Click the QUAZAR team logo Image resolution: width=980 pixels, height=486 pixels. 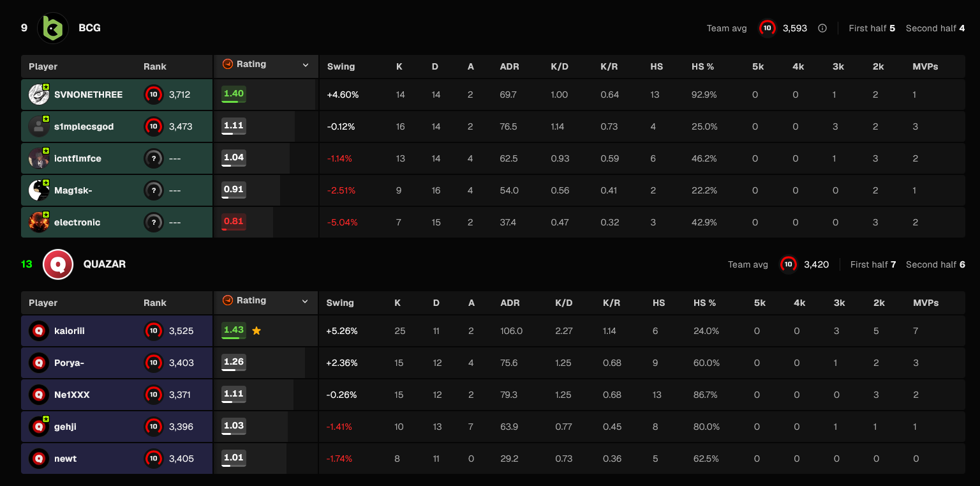coord(58,264)
